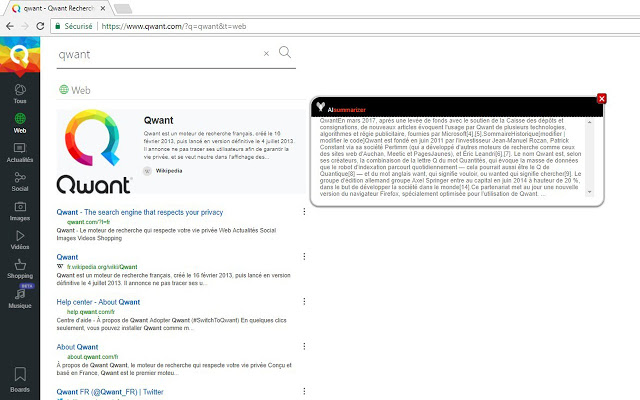Open the Musique beta category
This screenshot has width=640, height=400.
pos(20,298)
